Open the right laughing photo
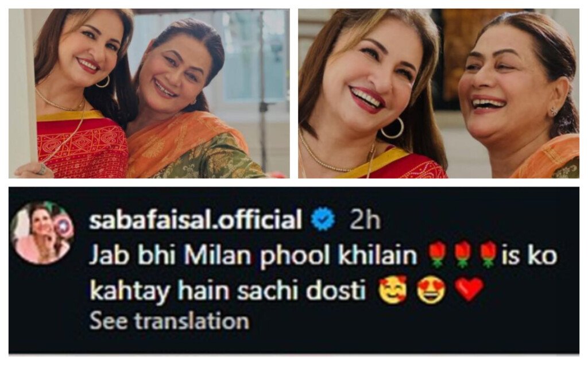 (x=439, y=94)
